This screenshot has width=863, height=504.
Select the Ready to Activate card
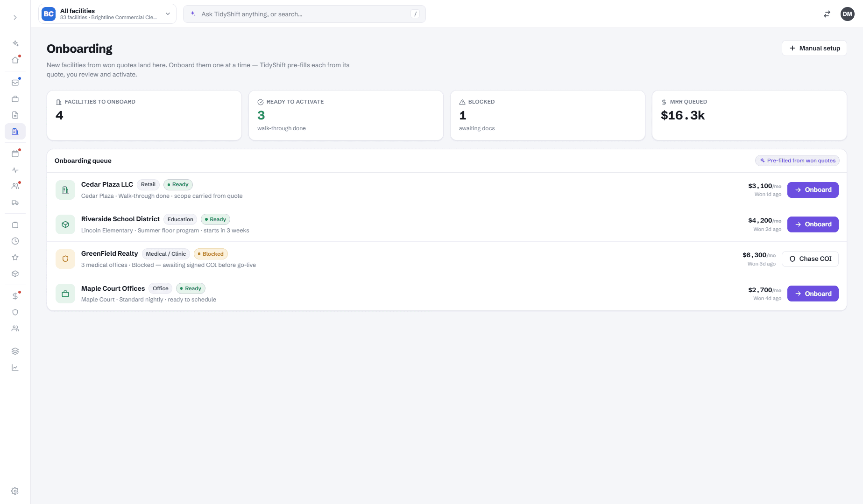[346, 115]
